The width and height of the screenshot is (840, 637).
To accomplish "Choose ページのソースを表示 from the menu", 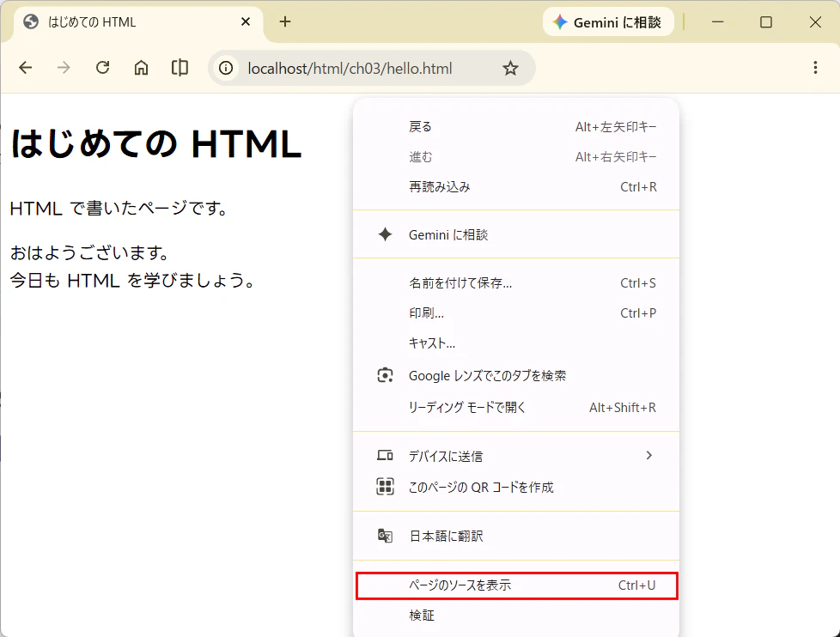I will (x=516, y=585).
